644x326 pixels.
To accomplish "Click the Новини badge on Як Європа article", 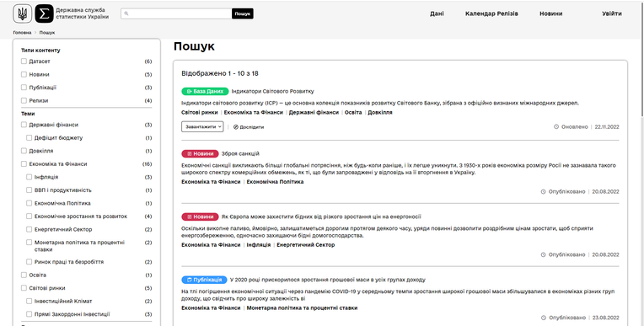I will click(x=200, y=216).
